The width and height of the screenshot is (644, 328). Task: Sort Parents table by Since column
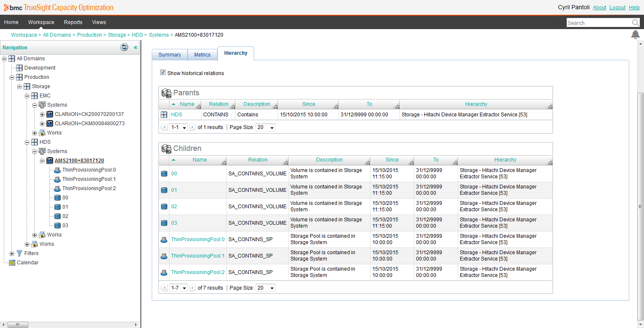[309, 104]
